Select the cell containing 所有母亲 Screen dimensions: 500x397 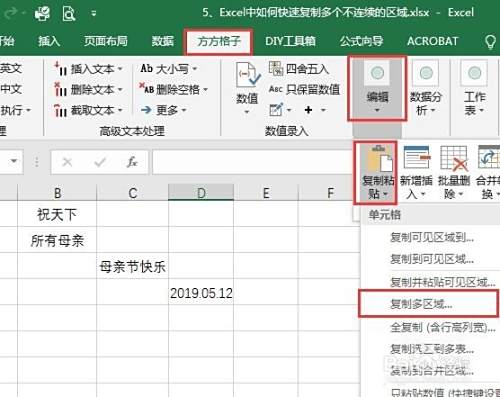pos(57,240)
